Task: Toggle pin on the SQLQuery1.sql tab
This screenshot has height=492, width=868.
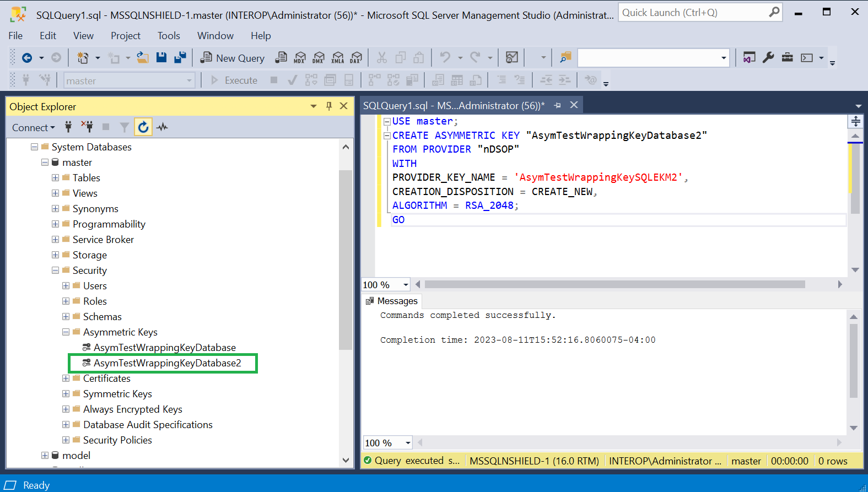Action: [x=558, y=105]
